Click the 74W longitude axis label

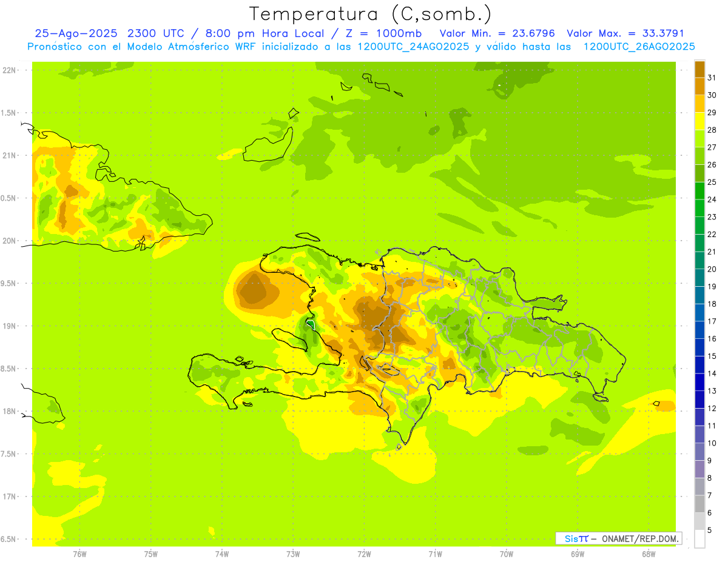coord(222,554)
